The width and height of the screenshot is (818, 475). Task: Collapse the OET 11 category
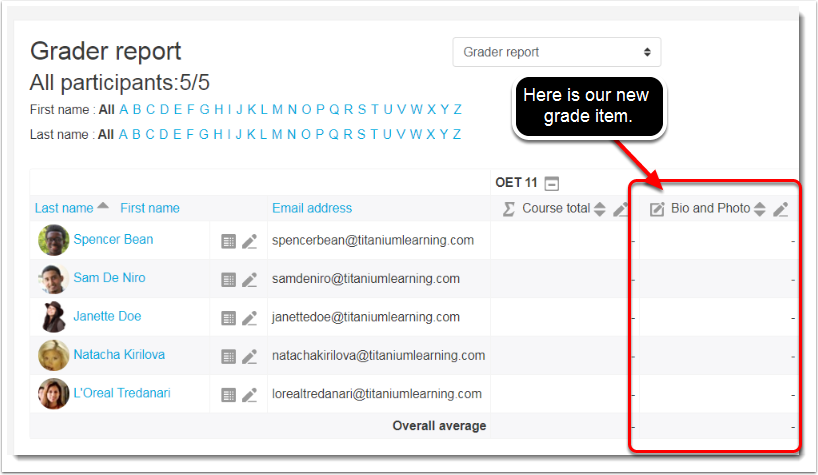pyautogui.click(x=551, y=184)
